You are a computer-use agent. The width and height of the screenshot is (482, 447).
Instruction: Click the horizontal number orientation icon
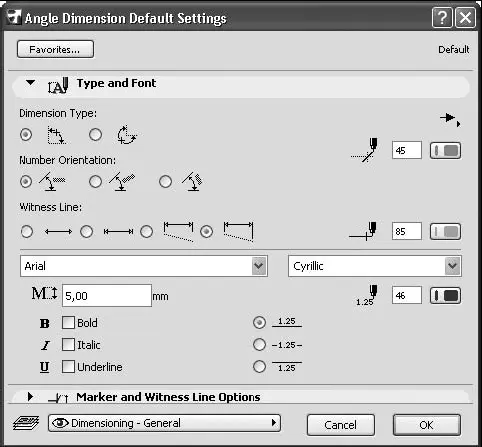[x=52, y=182]
